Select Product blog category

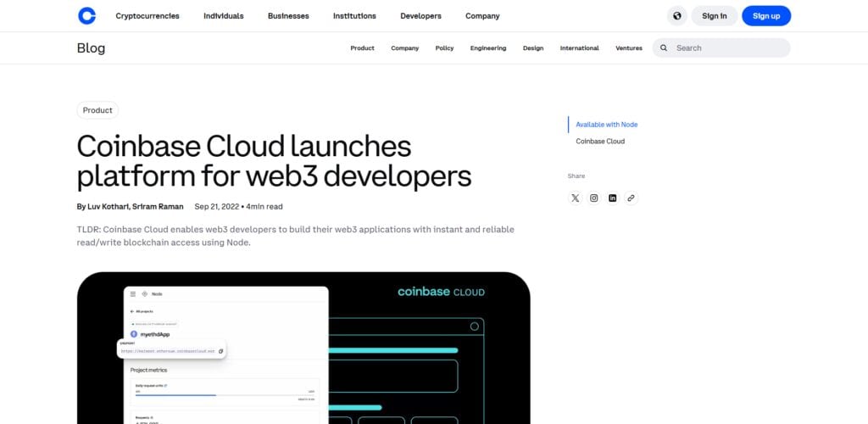coord(363,48)
